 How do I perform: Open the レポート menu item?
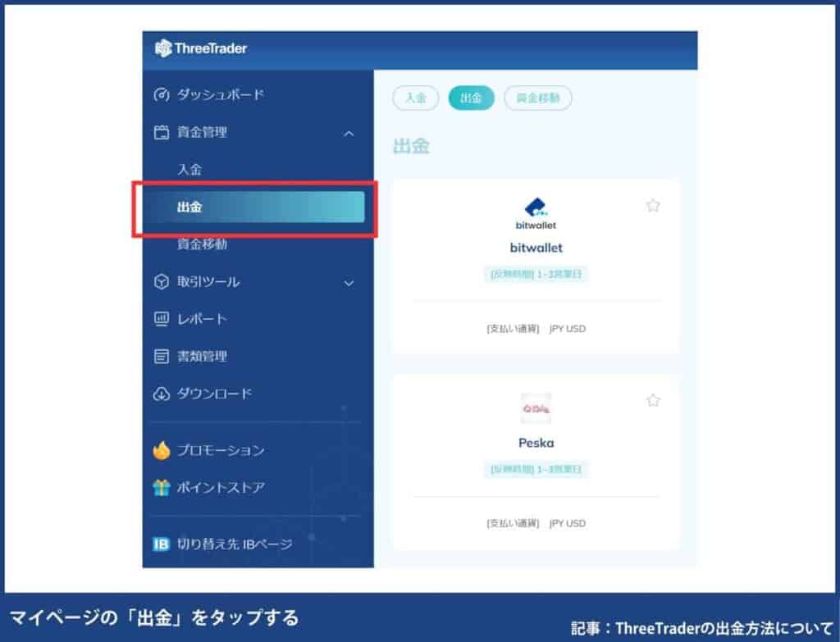[x=202, y=319]
